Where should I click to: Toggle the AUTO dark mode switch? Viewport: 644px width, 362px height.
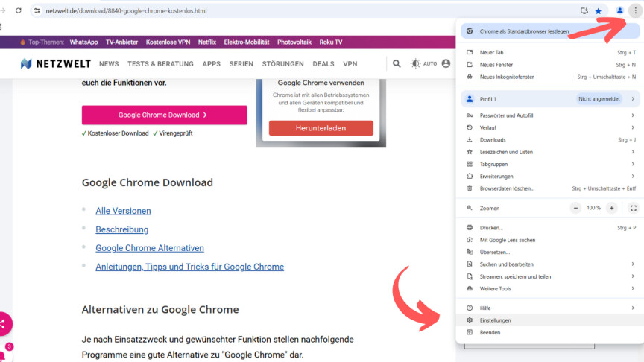coord(423,64)
